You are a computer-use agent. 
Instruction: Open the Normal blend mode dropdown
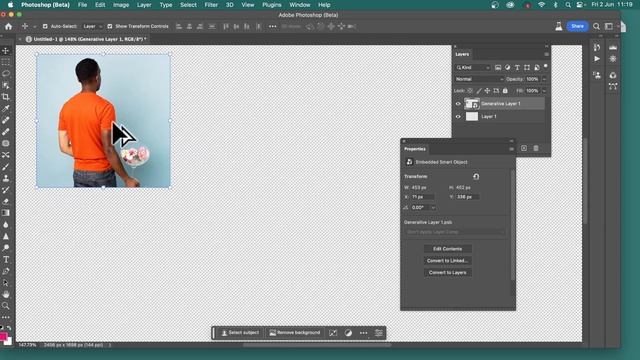click(479, 79)
